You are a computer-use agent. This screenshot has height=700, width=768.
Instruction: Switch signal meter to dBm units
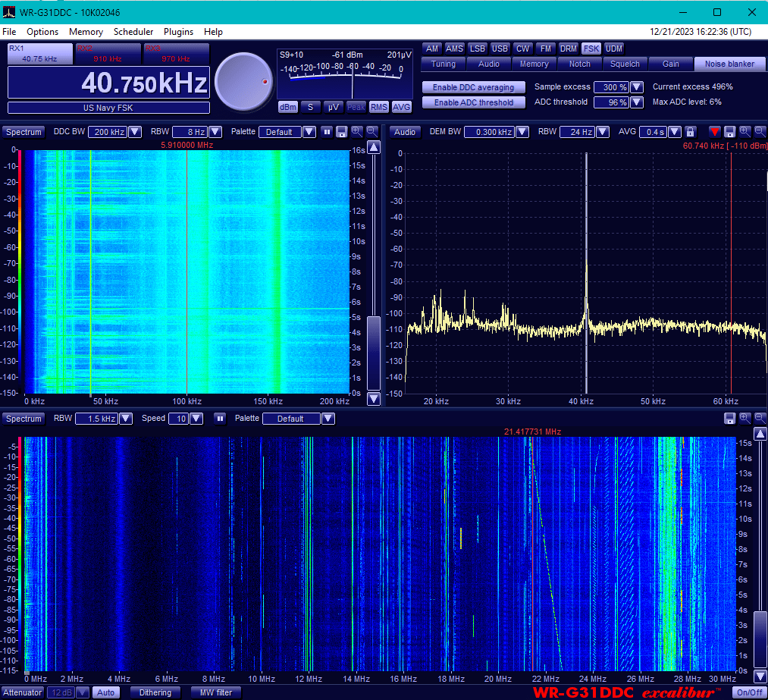pos(288,107)
